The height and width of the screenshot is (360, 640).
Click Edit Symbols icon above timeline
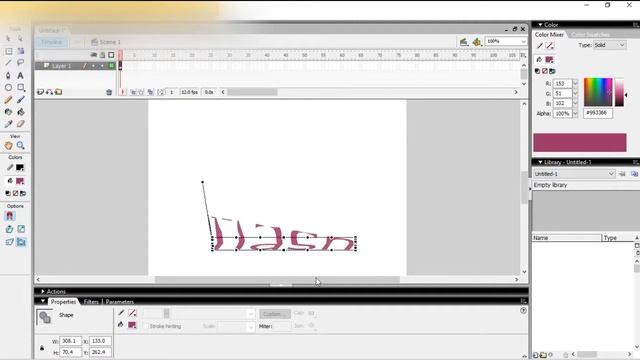click(477, 42)
